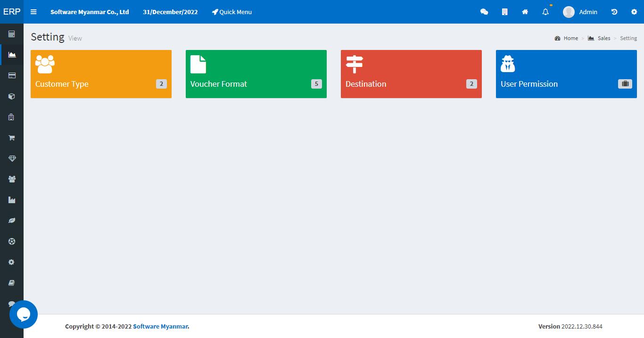
Task: Click Setting in breadcrumb
Action: click(628, 38)
